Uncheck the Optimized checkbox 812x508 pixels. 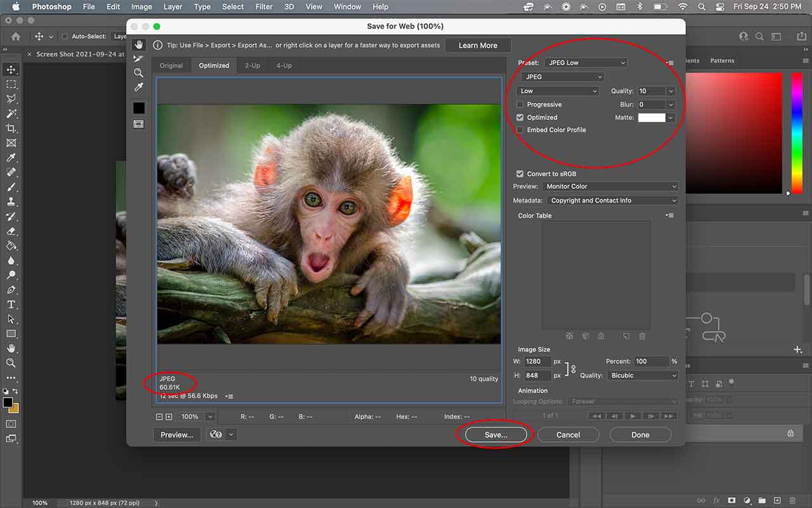pyautogui.click(x=520, y=117)
